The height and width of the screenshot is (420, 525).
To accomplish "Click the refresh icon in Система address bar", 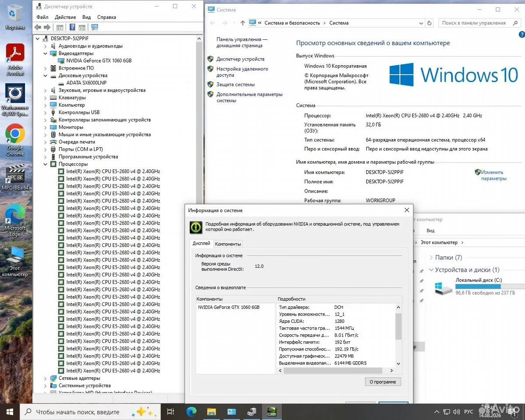I will point(430,23).
